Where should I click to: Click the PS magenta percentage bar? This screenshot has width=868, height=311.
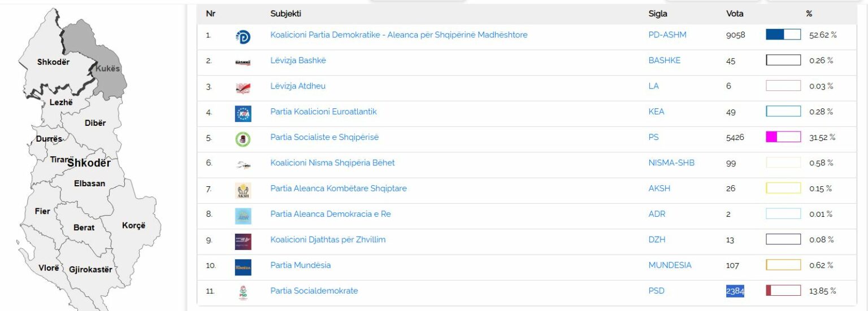tap(783, 137)
